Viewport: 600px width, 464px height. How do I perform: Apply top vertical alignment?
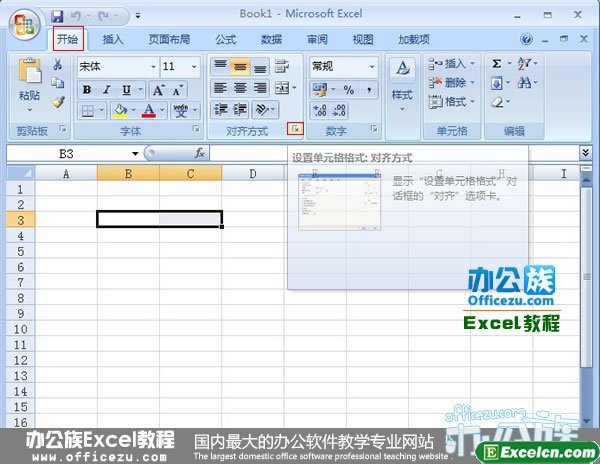(x=220, y=66)
